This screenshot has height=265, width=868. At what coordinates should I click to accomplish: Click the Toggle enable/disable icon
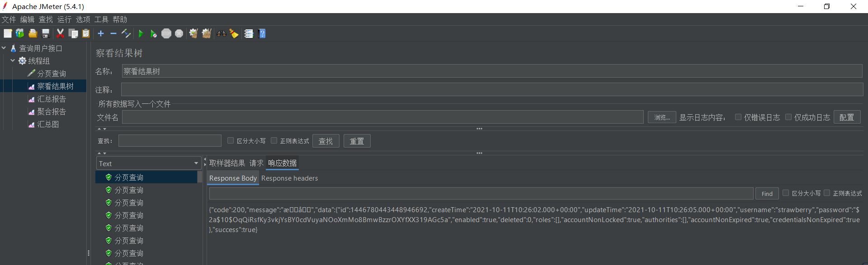[x=126, y=33]
